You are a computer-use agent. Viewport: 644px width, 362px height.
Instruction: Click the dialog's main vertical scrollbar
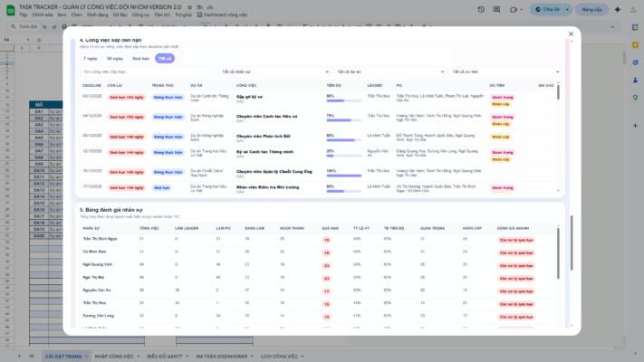572,243
